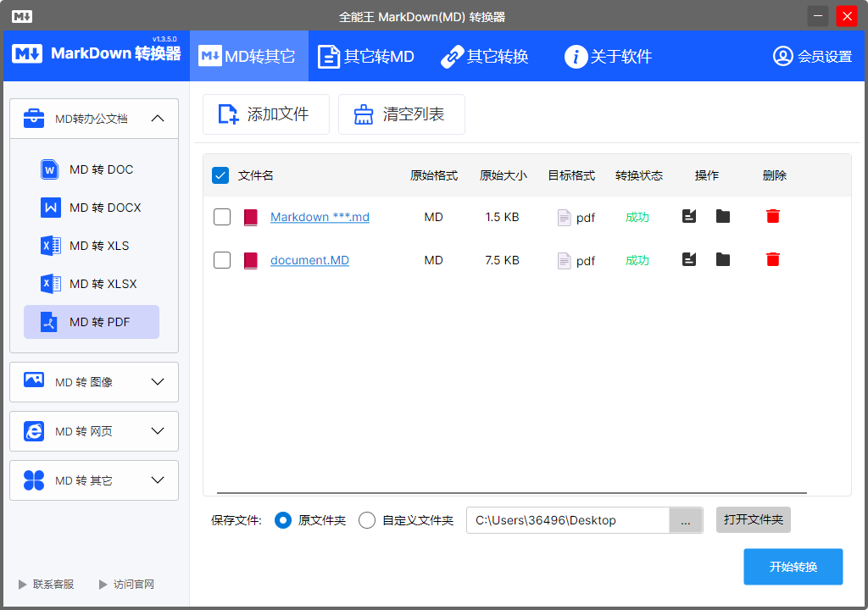Click the title bar MD app icon
This screenshot has width=868, height=610.
click(x=21, y=17)
